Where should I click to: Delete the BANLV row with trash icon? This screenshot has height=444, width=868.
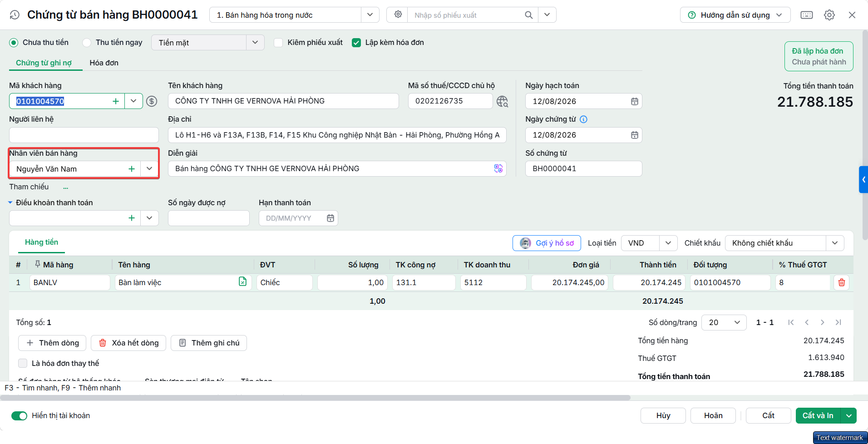[842, 282]
